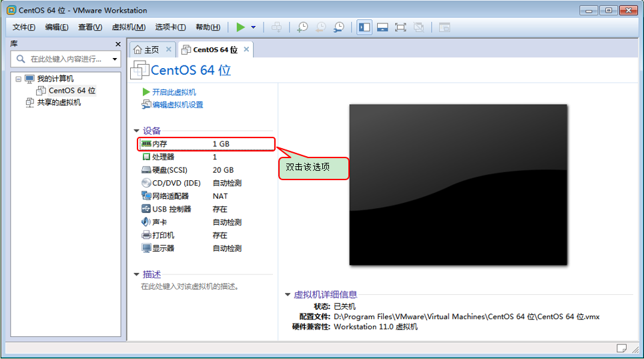
Task: Open the 查看(V) menu
Action: [90, 27]
